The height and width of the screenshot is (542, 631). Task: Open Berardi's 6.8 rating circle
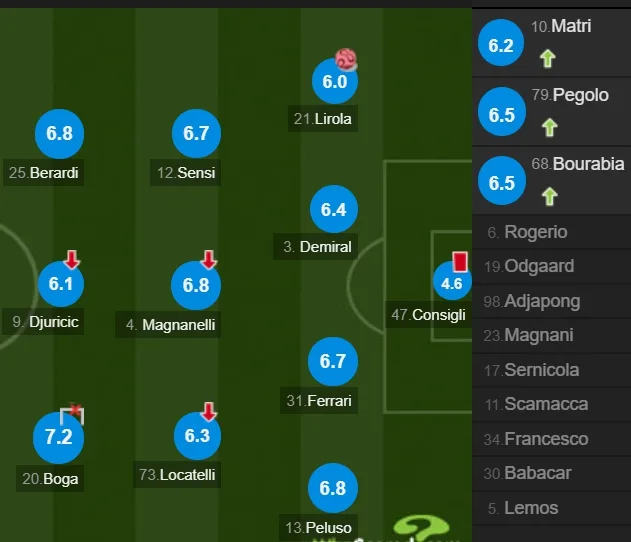60,133
